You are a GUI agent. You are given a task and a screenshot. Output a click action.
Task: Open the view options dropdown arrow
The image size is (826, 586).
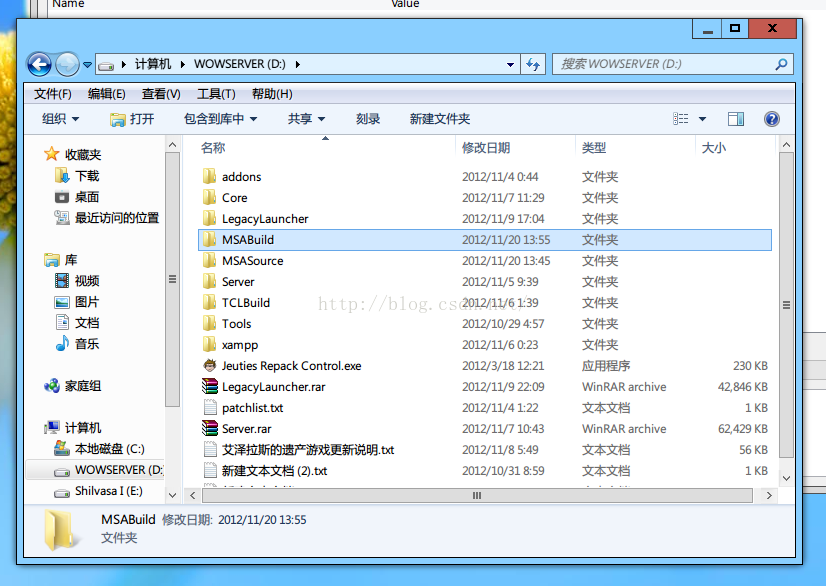pyautogui.click(x=702, y=119)
